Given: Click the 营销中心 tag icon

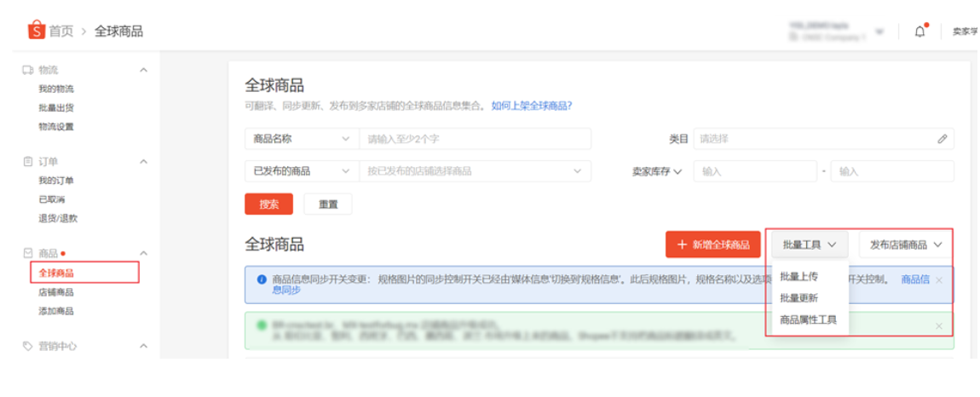Looking at the screenshot, I should coord(27,346).
